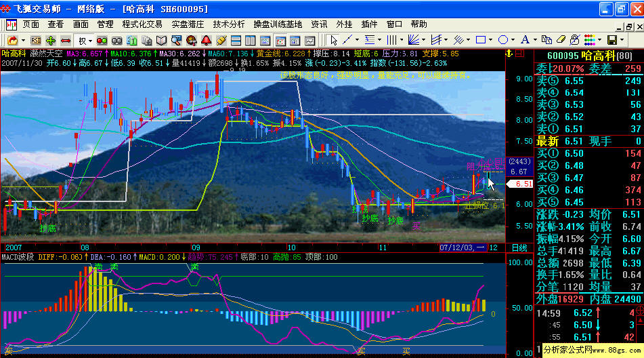This screenshot has width=644, height=358.
Task: Click the 6.51 current price tag on axis
Action: point(520,184)
